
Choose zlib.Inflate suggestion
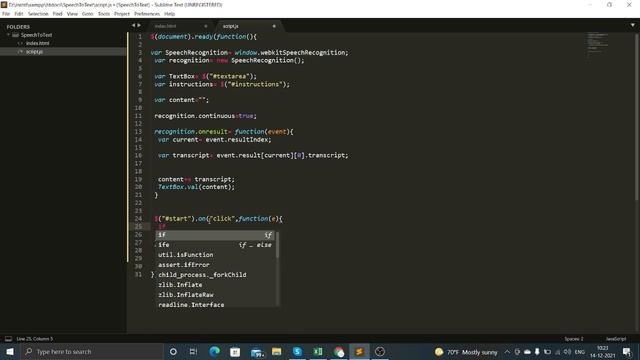click(x=216, y=285)
